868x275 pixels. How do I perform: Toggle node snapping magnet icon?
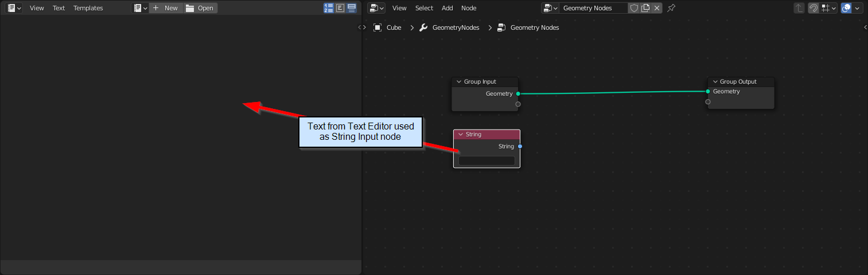(x=813, y=8)
